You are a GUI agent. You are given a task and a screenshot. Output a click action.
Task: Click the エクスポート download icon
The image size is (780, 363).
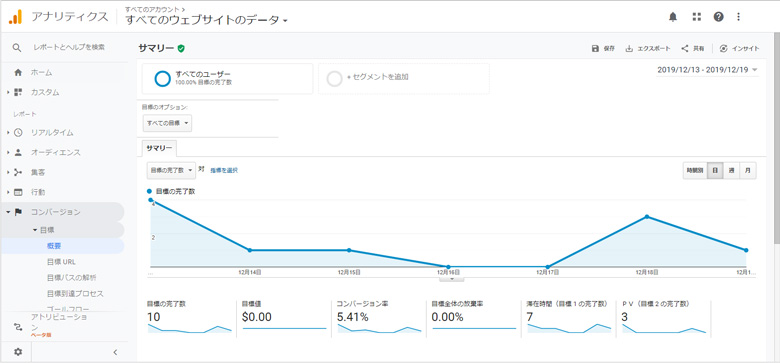click(x=629, y=48)
